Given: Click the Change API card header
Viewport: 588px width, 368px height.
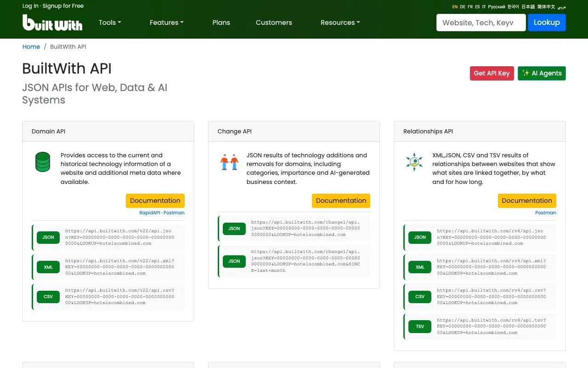Looking at the screenshot, I should [294, 132].
